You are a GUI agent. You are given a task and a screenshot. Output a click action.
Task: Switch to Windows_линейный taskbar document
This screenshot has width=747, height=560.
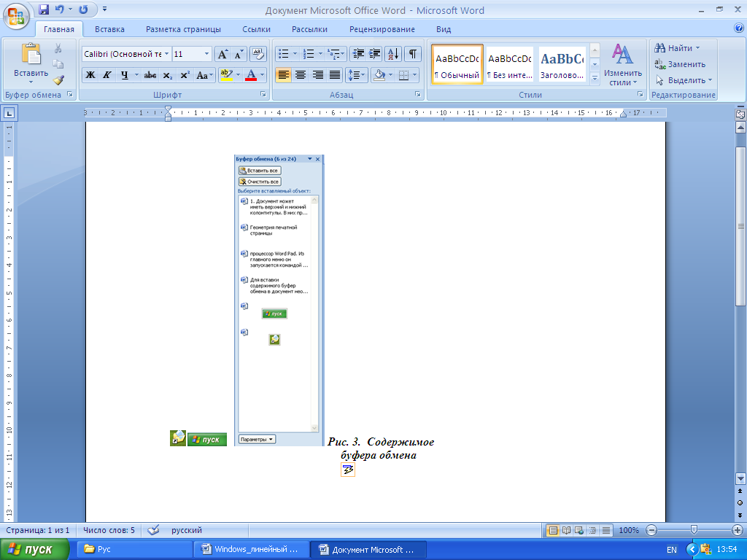coord(251,550)
